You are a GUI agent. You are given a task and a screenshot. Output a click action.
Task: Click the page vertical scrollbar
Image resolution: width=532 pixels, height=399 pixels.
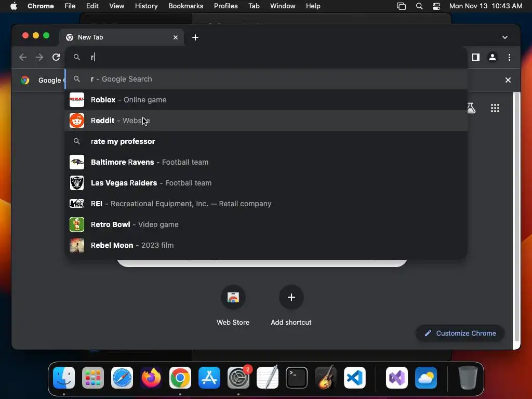click(x=516, y=217)
